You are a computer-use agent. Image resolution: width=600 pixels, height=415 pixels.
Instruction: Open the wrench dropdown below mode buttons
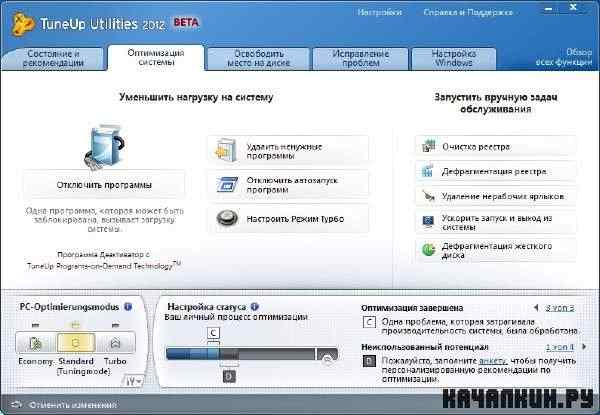pyautogui.click(x=134, y=381)
